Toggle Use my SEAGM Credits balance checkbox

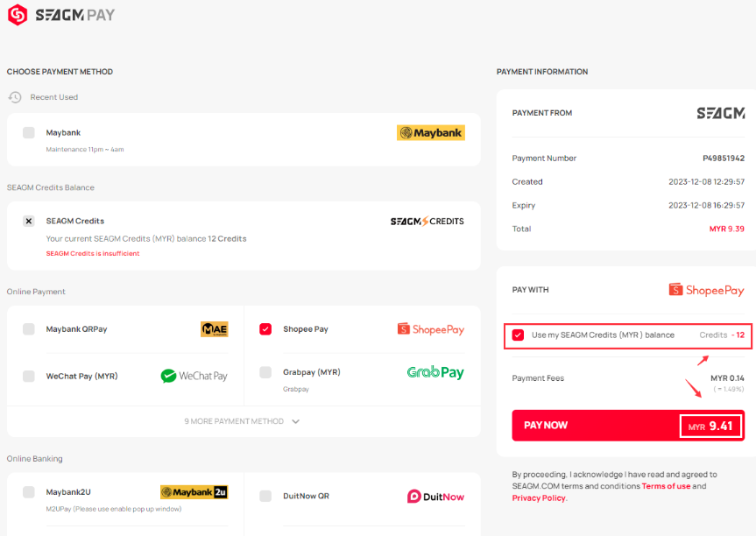click(518, 335)
